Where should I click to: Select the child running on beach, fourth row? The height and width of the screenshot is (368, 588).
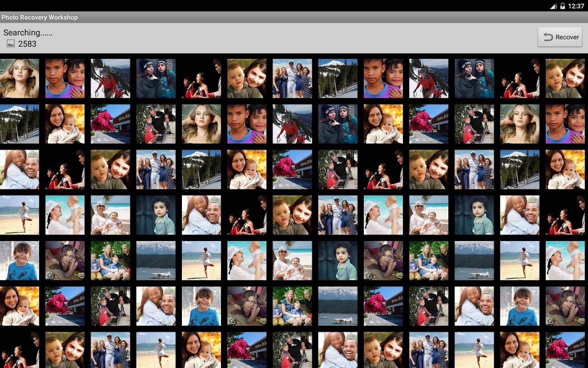click(x=19, y=215)
